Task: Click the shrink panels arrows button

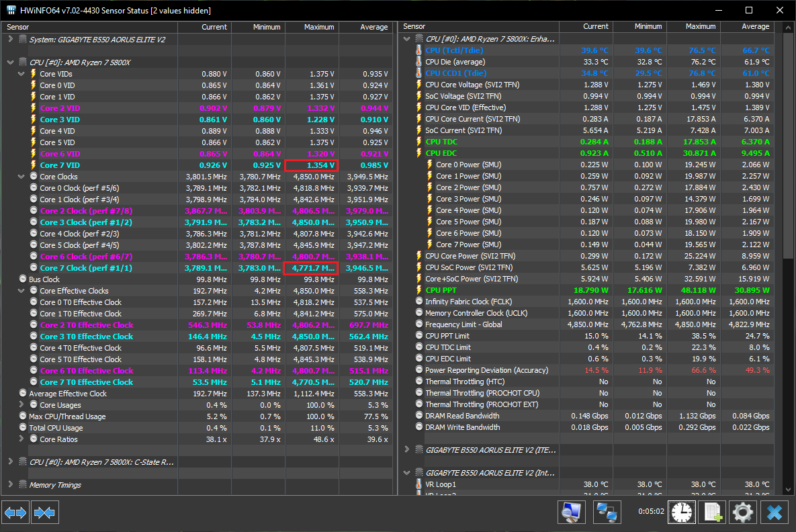Action: (x=45, y=513)
